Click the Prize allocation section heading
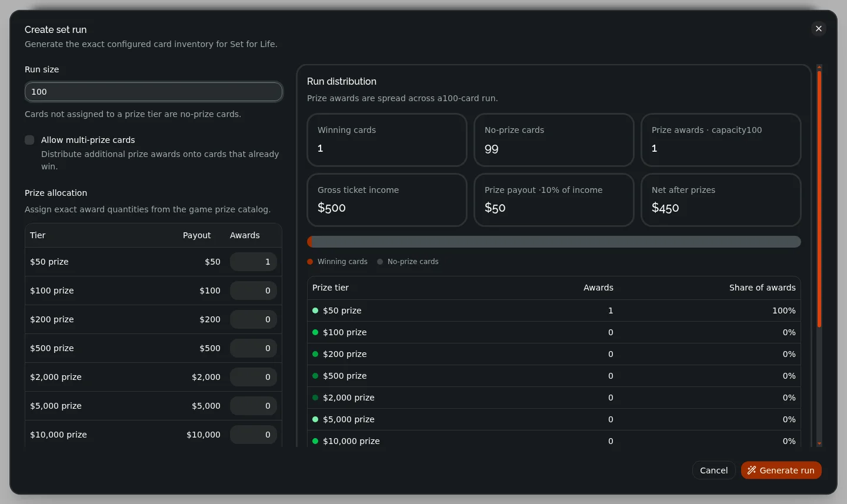This screenshot has height=504, width=847. pyautogui.click(x=56, y=193)
